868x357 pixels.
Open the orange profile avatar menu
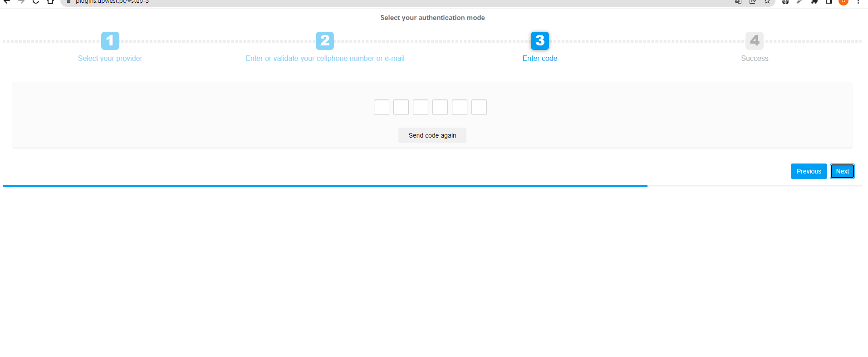843,2
